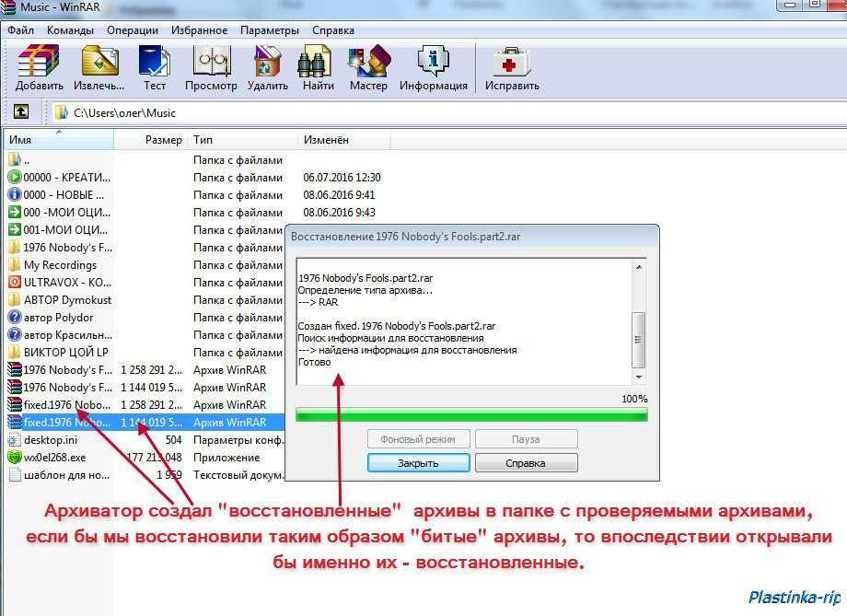Select the '001-МОИ ОЦИ...' folder icon
Screen dimensions: 847x616
click(15, 229)
